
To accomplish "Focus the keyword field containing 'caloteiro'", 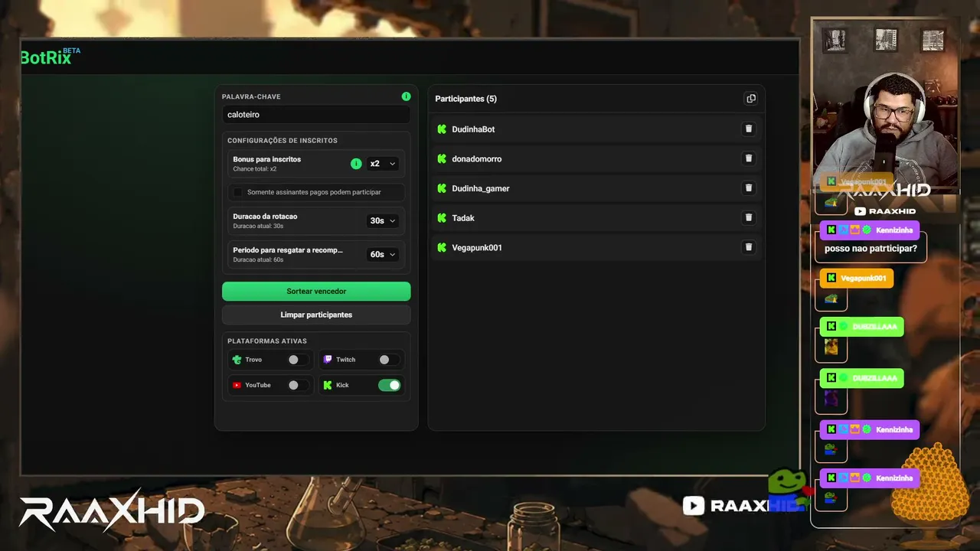I will pos(316,115).
